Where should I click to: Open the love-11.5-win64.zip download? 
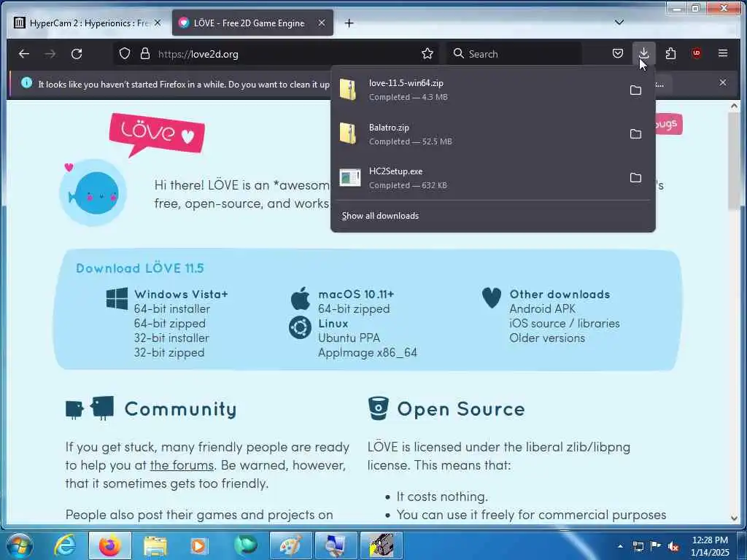[476, 90]
